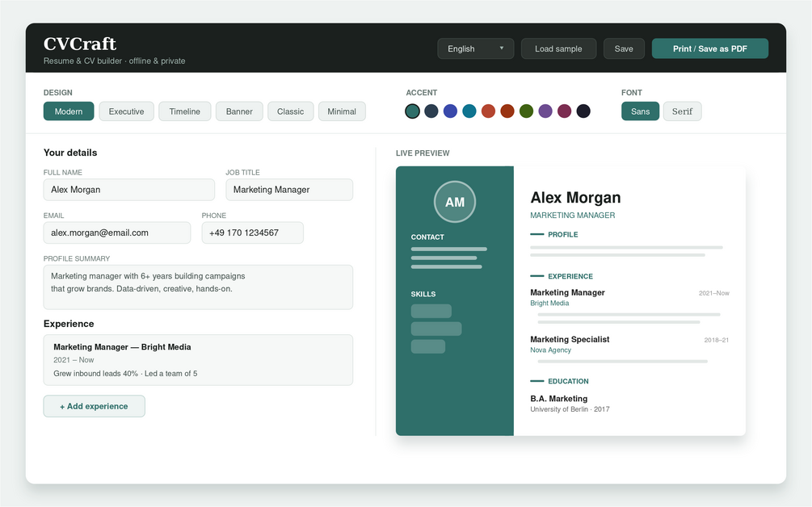Switch font to Serif
The height and width of the screenshot is (507, 812).
coord(682,111)
